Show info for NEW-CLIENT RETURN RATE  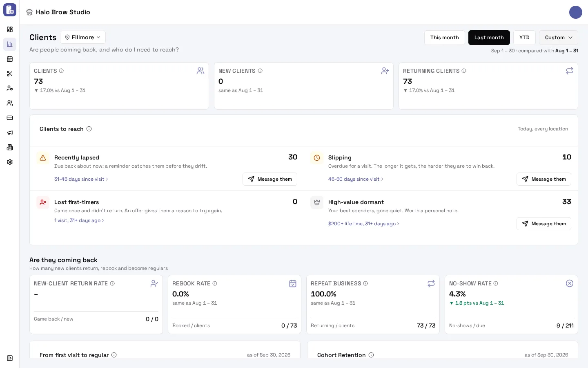point(112,283)
